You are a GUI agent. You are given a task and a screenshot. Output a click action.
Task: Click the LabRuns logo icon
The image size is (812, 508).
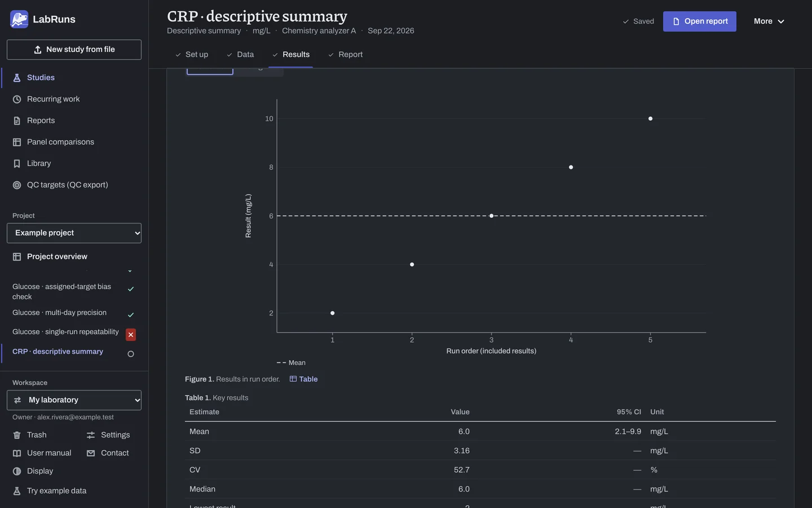pos(19,19)
